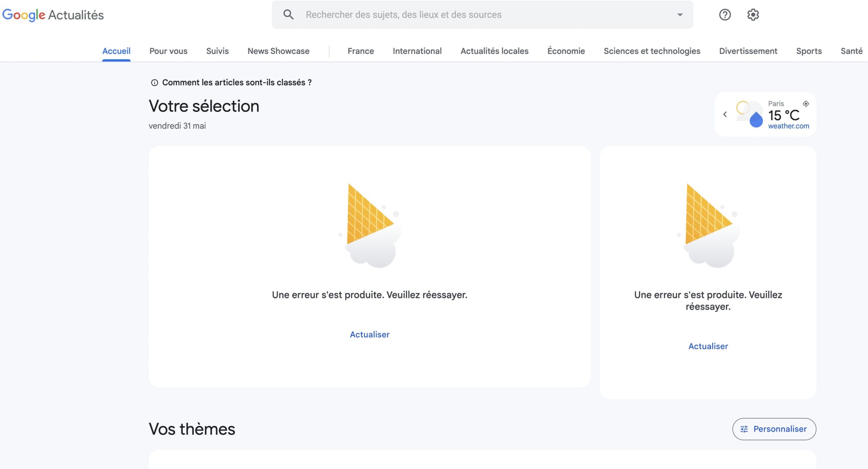868x469 pixels.
Task: Open the Santé tab
Action: click(851, 51)
